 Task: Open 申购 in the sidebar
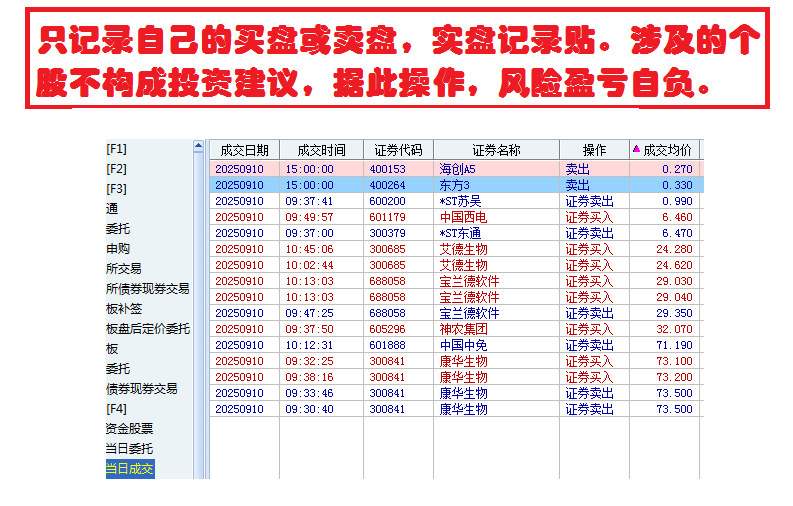(x=118, y=249)
